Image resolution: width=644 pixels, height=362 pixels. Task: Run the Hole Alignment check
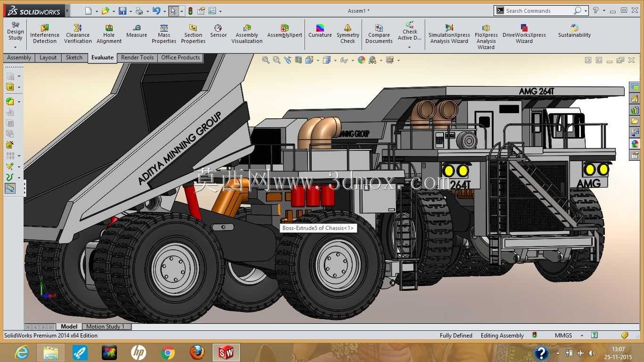pos(109,34)
